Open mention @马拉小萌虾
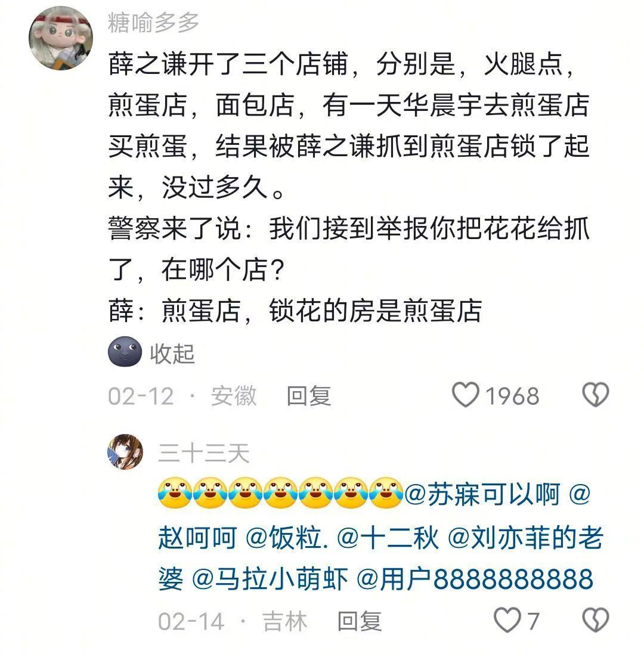 click(270, 579)
